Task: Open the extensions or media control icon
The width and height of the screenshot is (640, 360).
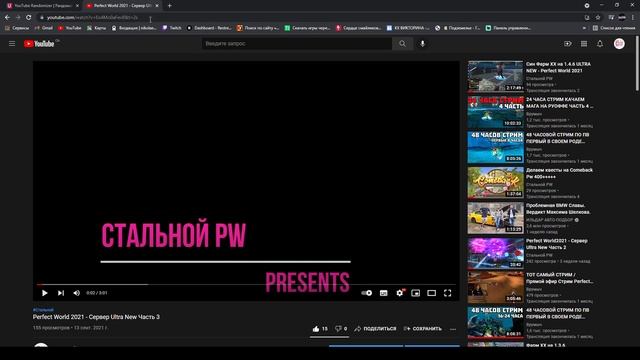Action: [611, 18]
